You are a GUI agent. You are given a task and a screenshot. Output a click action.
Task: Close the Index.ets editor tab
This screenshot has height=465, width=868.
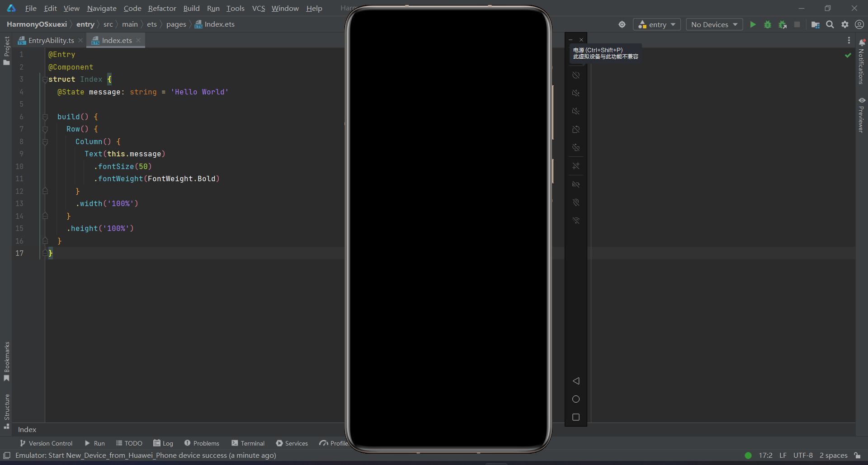tap(138, 40)
